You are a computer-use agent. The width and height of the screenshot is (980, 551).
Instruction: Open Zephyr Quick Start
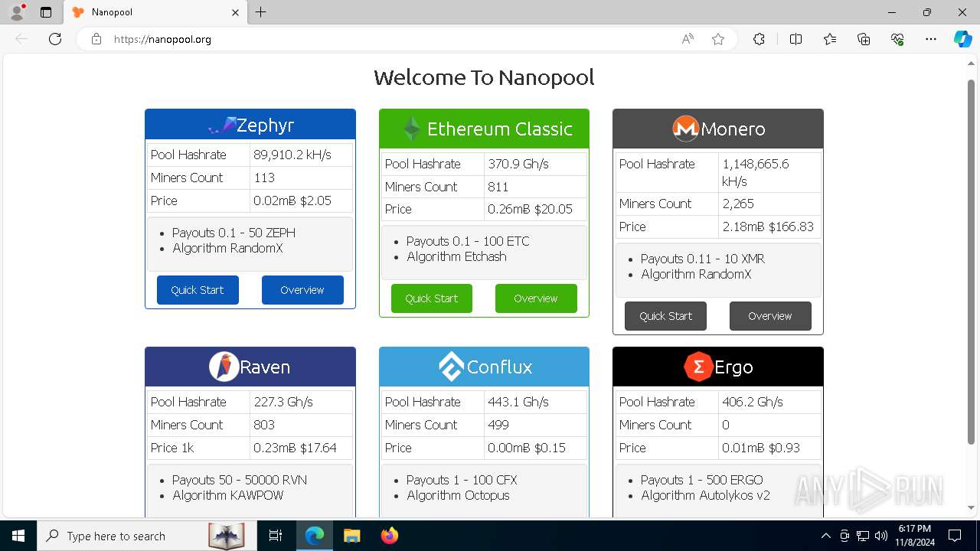198,290
